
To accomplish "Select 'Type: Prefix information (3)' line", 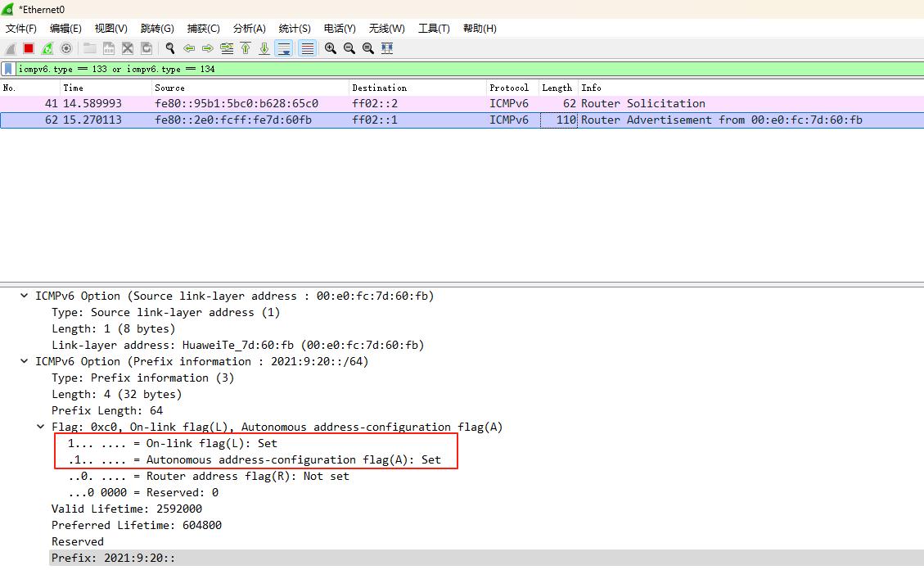I will [142, 378].
